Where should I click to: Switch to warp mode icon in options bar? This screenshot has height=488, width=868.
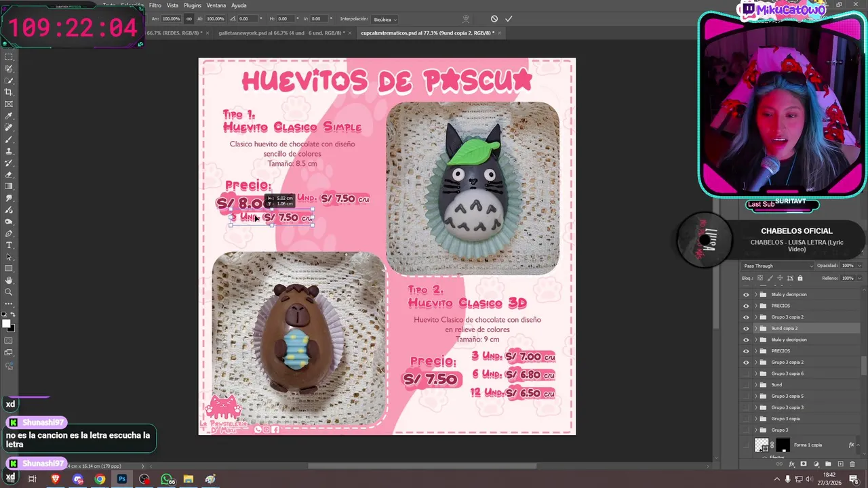click(x=466, y=19)
